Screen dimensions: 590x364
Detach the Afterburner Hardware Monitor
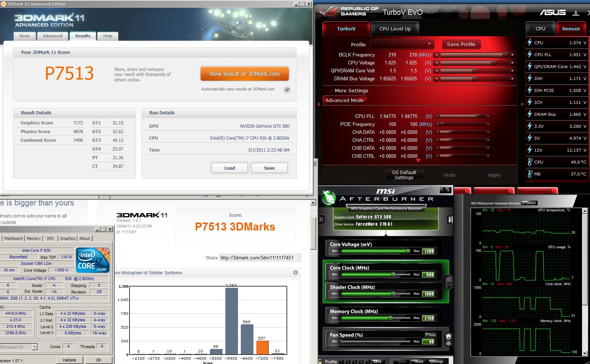(x=529, y=203)
